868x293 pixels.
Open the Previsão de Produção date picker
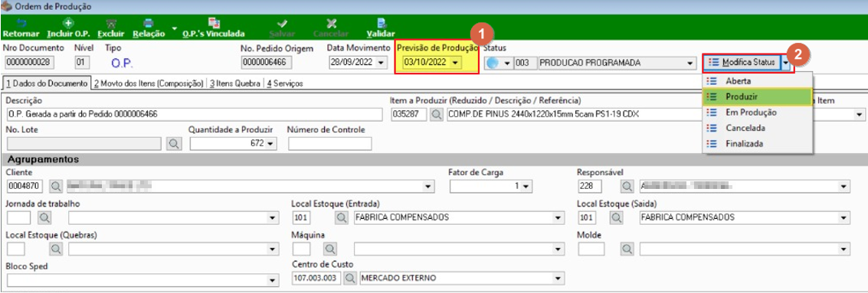point(455,63)
